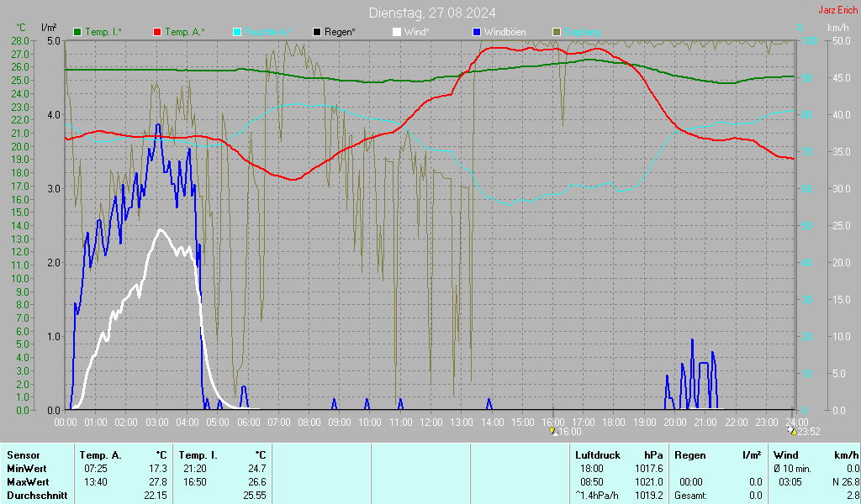
Task: Click the 'Temp. I.' table header
Action: 198,455
